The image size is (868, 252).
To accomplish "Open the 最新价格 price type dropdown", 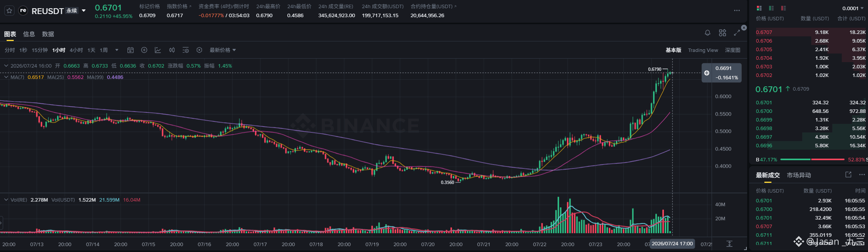I will click(222, 50).
